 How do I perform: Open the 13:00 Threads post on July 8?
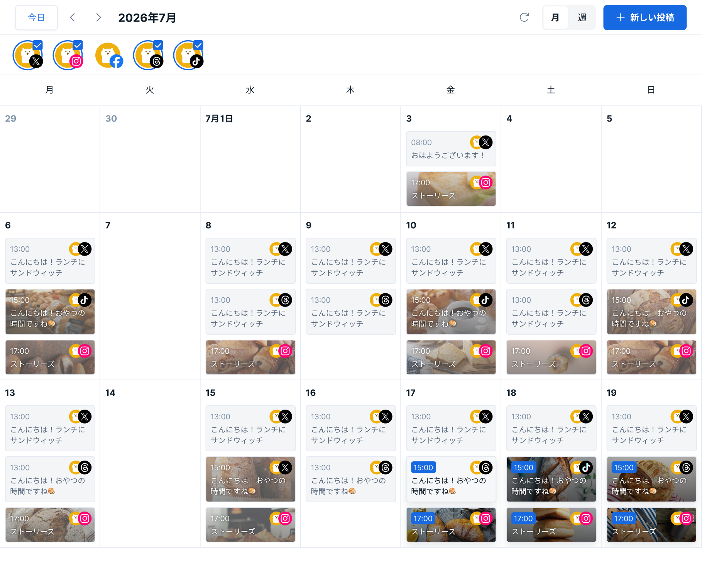(251, 312)
